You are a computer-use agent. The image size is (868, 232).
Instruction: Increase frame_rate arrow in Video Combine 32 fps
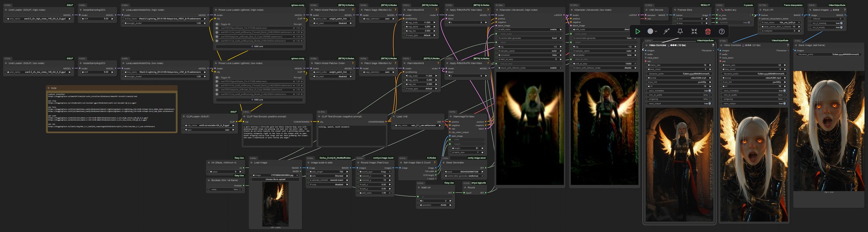pyautogui.click(x=785, y=65)
